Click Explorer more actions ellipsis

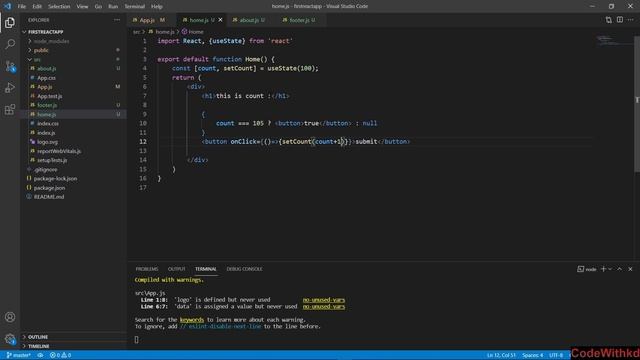tap(117, 20)
